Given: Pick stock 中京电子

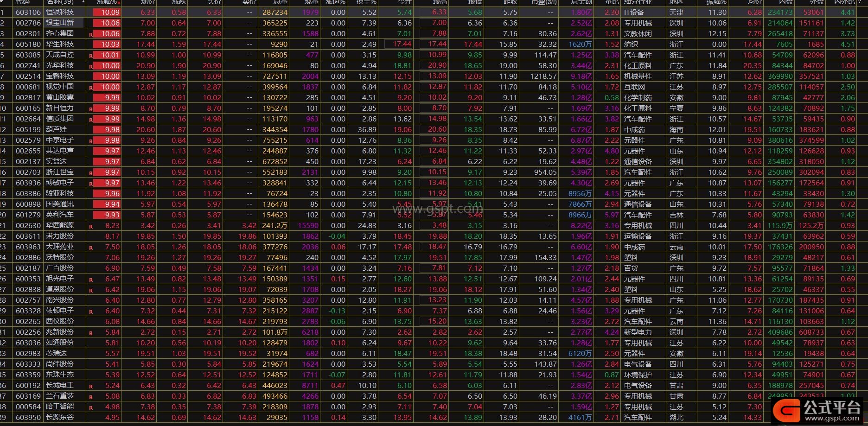Looking at the screenshot, I should click(x=60, y=140).
